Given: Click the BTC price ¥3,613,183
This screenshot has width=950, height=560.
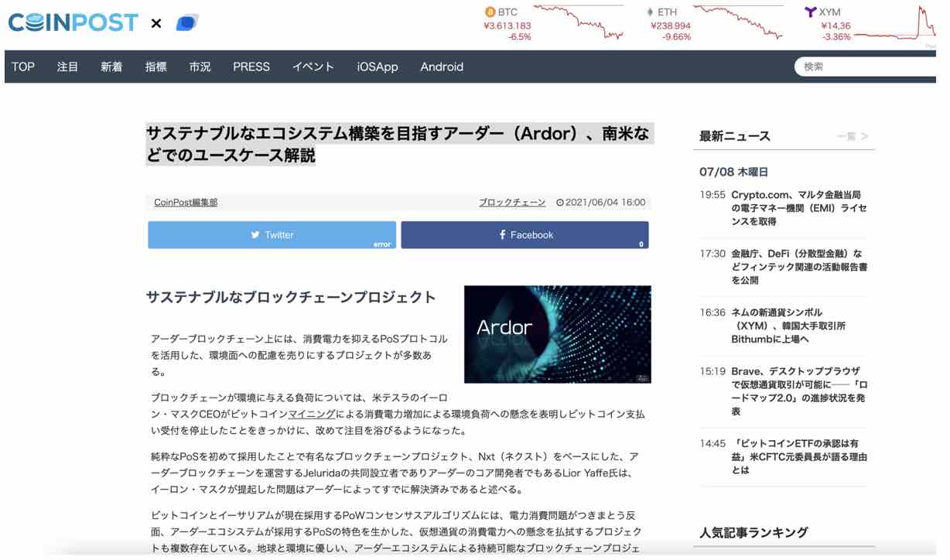Looking at the screenshot, I should point(507,26).
